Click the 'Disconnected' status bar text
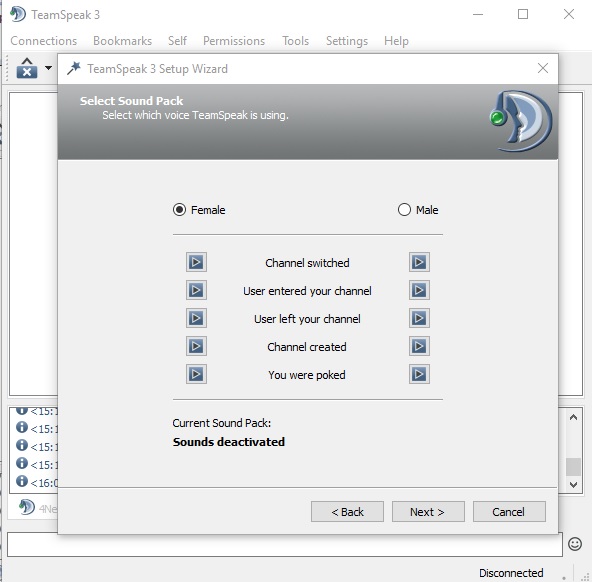Screen dimensions: 592x582 click(x=511, y=573)
